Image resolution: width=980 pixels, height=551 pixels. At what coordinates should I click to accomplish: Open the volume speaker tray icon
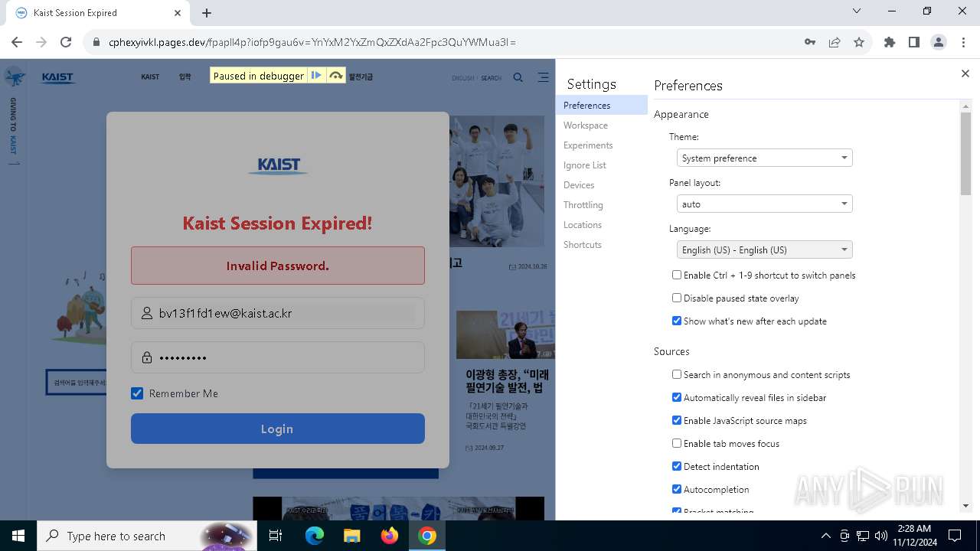coord(881,536)
